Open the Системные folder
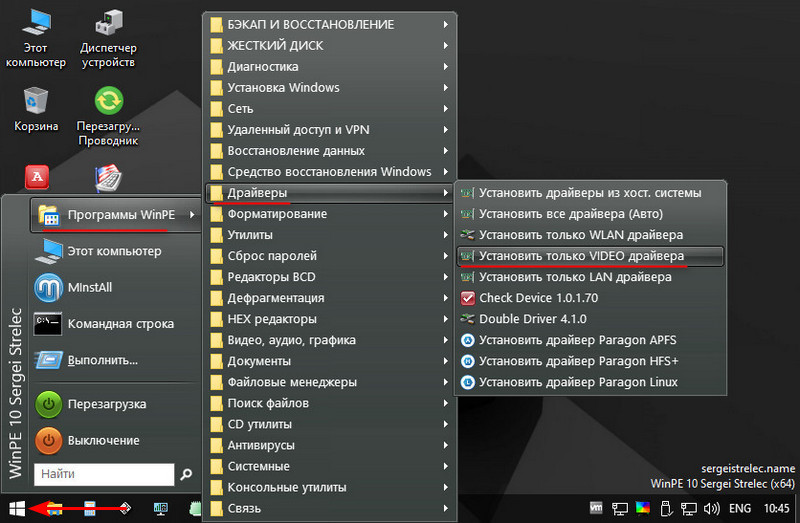This screenshot has width=800, height=523. point(330,466)
